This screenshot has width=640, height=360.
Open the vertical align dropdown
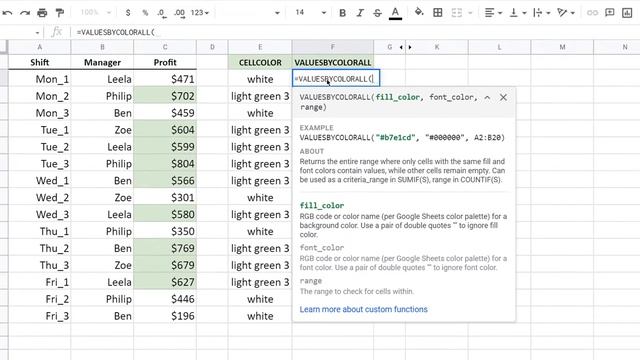pyautogui.click(x=518, y=13)
